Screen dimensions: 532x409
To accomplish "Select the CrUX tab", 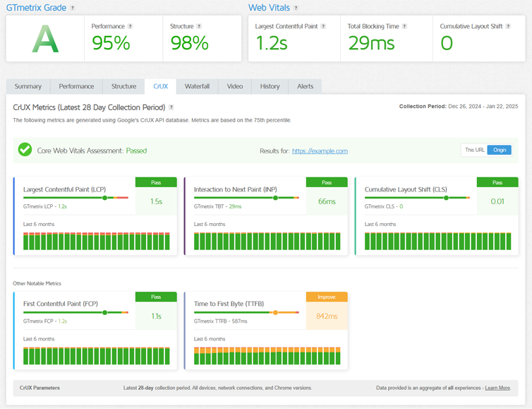I will [x=160, y=86].
